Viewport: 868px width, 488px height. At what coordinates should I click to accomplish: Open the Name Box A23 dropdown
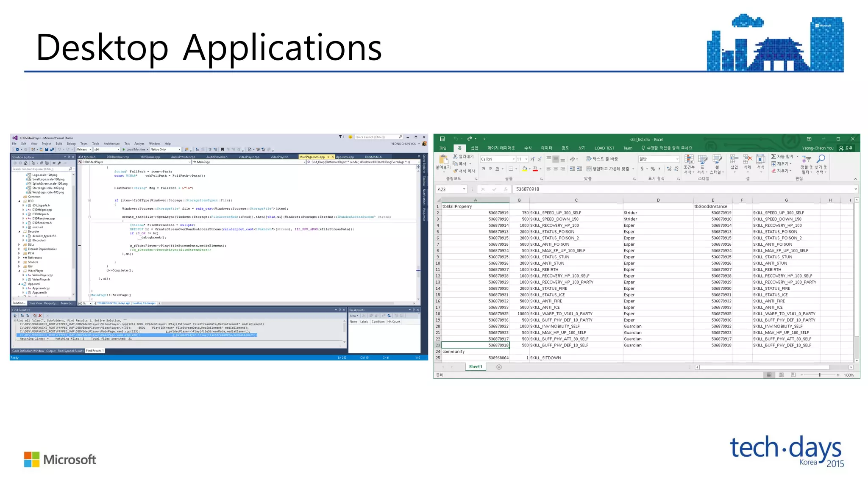(464, 189)
